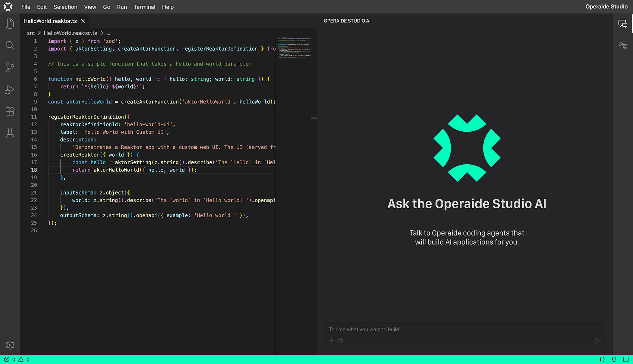
Task: Open the Testing flask icon
Action: [x=10, y=133]
